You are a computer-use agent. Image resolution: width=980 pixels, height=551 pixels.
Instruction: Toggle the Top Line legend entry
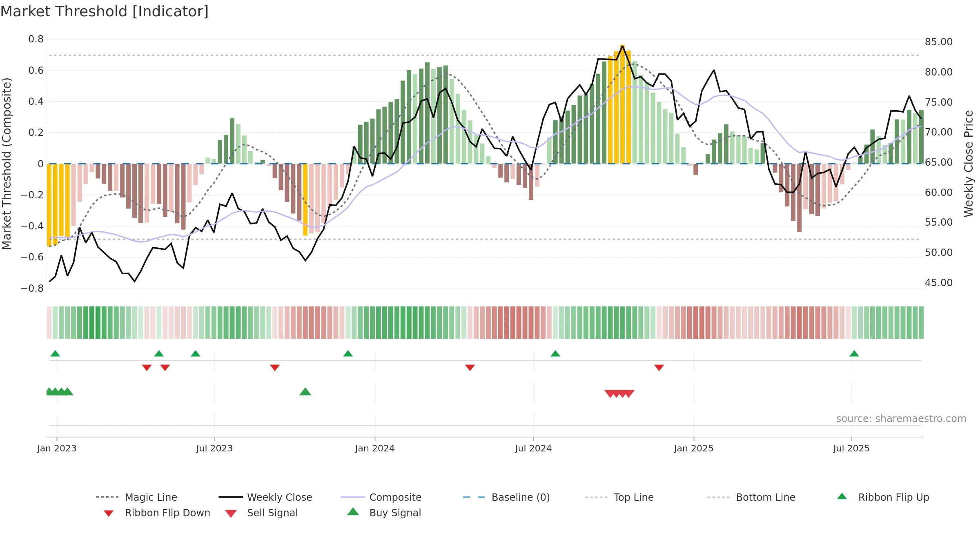click(619, 497)
